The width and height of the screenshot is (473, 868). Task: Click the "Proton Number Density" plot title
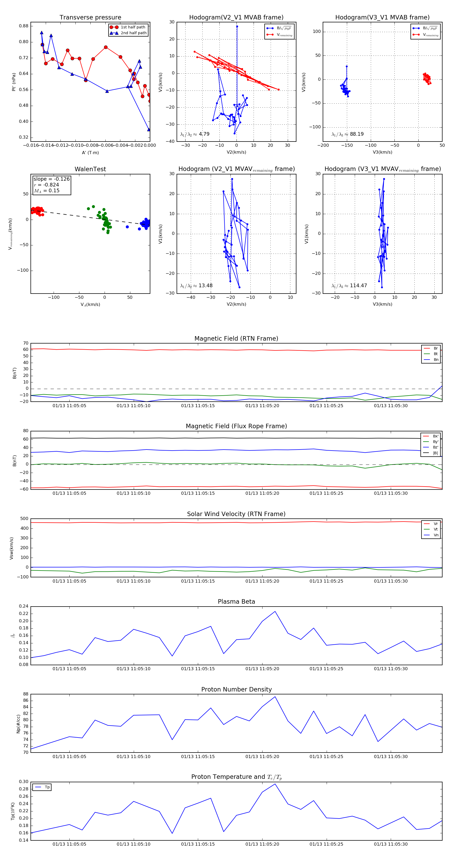[236, 689]
